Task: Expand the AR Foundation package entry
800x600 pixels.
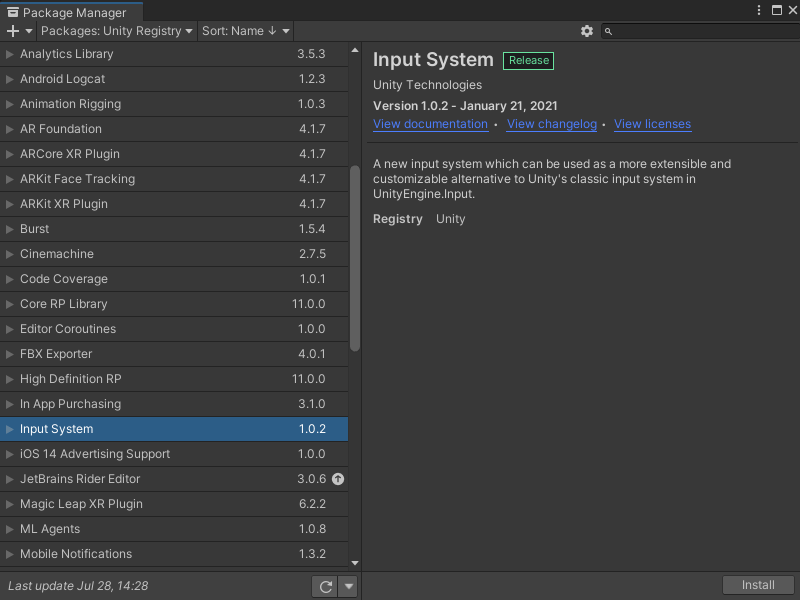Action: click(11, 129)
